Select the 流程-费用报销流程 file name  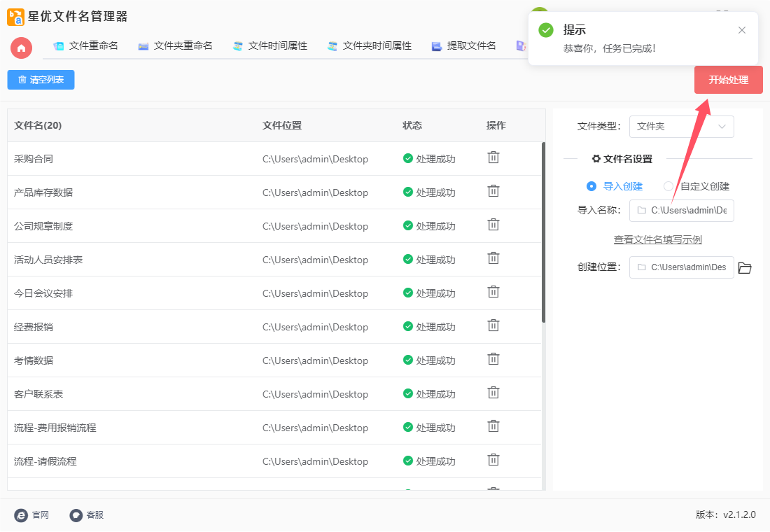[55, 428]
